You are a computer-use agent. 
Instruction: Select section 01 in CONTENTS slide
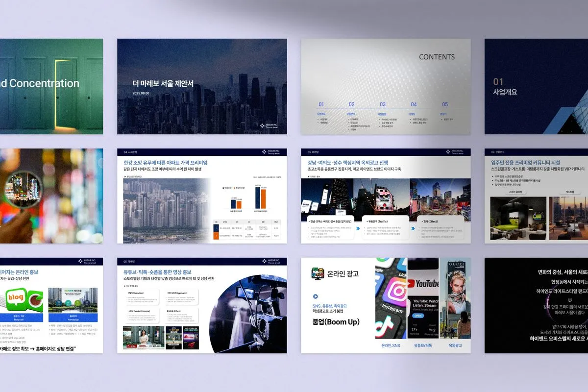pyautogui.click(x=321, y=104)
